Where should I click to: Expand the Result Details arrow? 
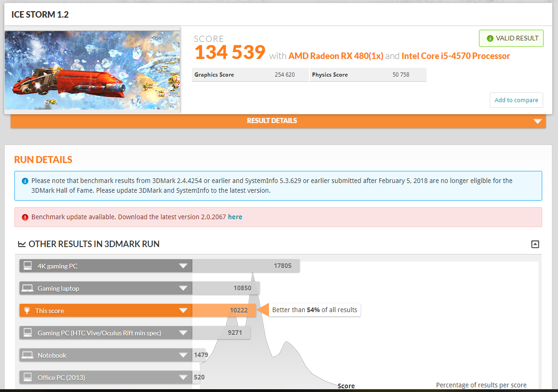538,121
